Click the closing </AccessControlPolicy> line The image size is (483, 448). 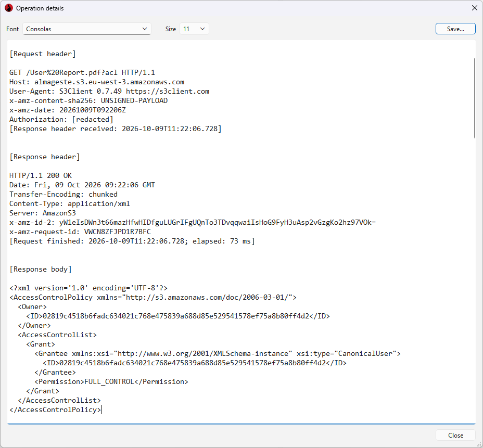coord(55,410)
